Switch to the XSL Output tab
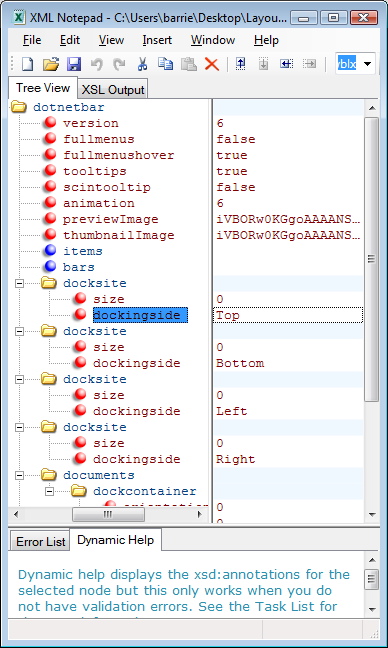388x648 pixels. [113, 90]
